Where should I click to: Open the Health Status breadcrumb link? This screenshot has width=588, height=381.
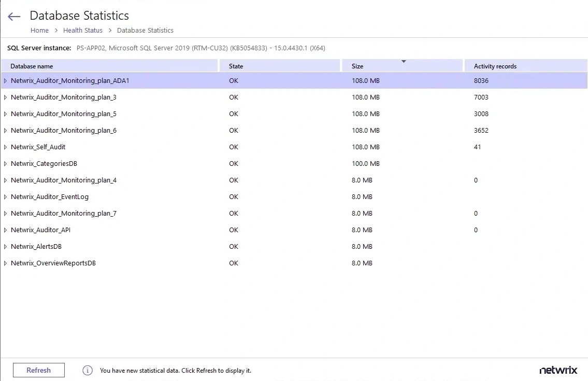point(83,30)
